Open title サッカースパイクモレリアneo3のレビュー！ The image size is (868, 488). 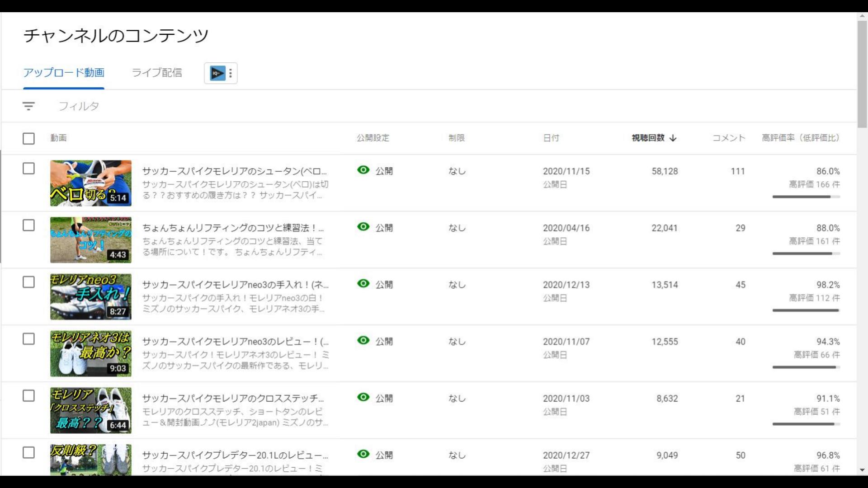pos(236,342)
